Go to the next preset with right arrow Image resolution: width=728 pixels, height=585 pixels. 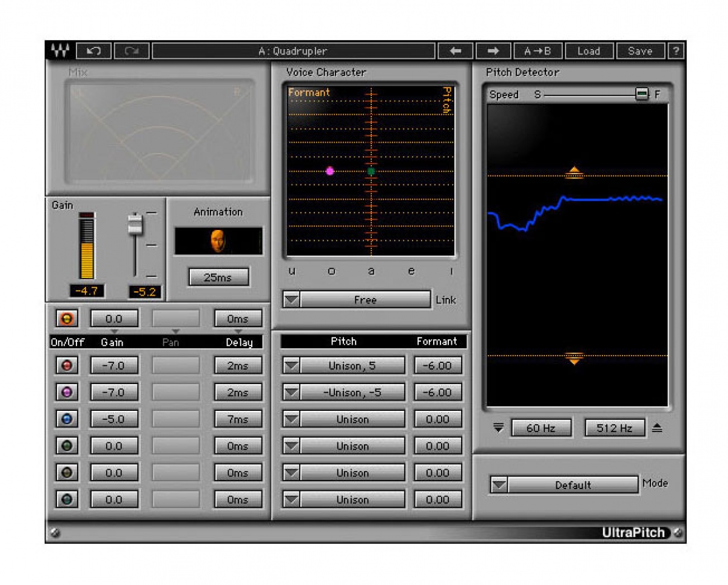tap(493, 51)
